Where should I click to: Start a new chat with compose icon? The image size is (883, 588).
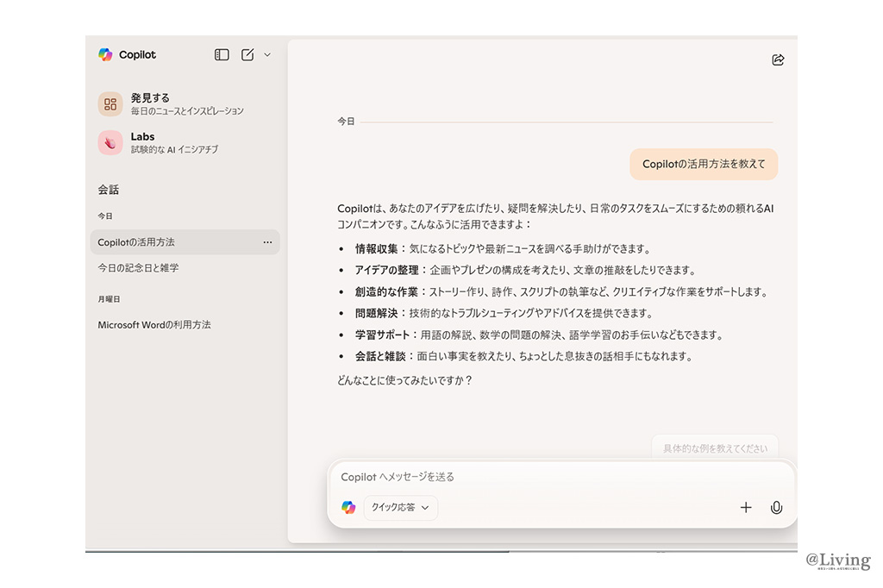247,54
